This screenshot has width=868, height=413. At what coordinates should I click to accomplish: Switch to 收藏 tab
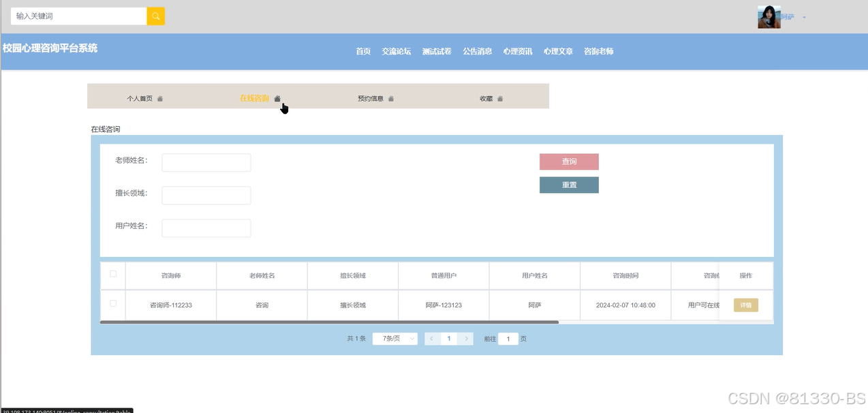click(486, 99)
